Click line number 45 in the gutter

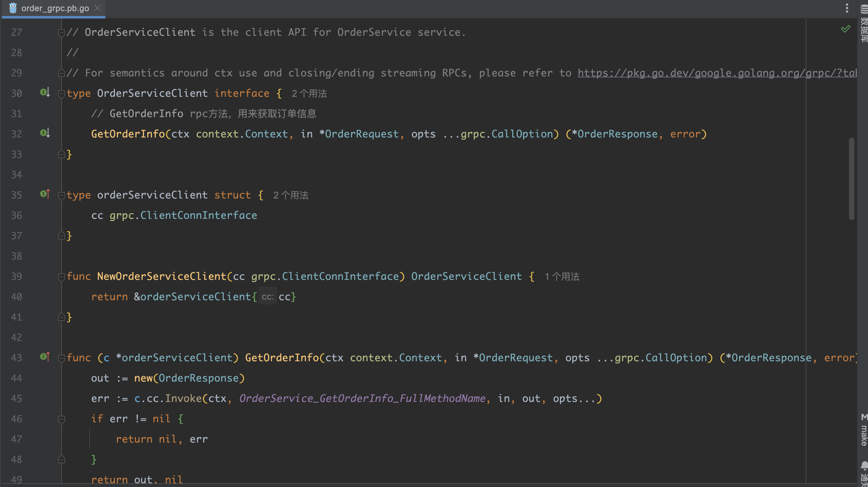(17, 399)
